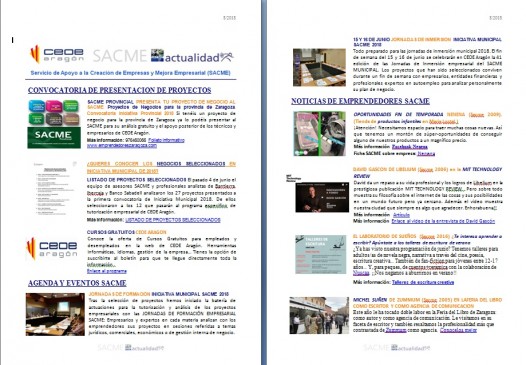The image size is (526, 365).
Task: Click the SACME actualidad header logo
Action: coord(163,56)
